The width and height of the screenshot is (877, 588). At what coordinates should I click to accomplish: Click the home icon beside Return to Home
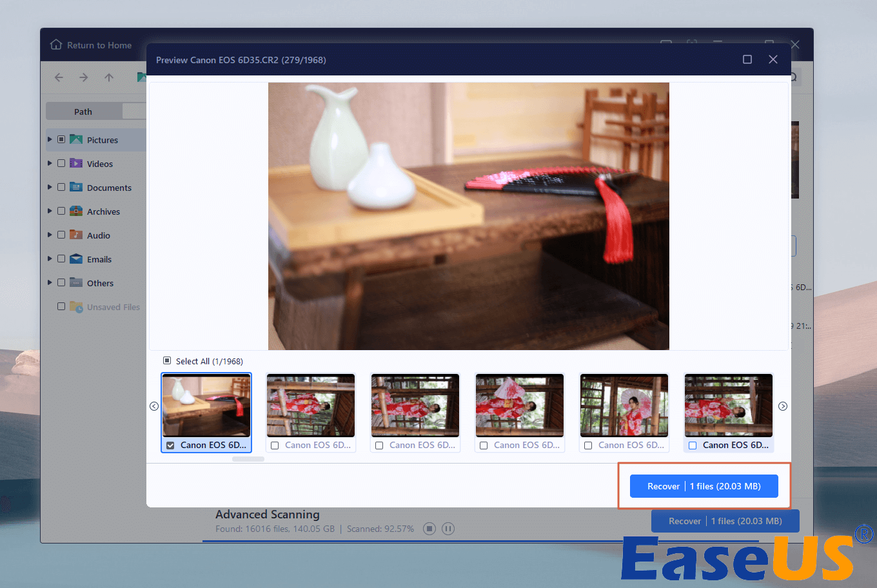56,45
